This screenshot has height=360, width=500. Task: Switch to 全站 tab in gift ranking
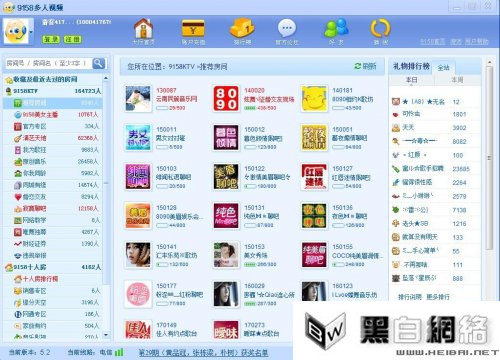pyautogui.click(x=443, y=68)
